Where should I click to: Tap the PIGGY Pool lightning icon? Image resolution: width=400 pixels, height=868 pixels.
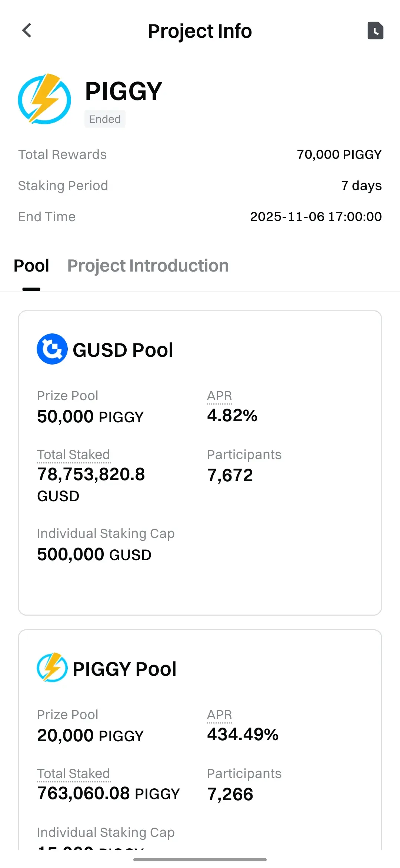(52, 668)
